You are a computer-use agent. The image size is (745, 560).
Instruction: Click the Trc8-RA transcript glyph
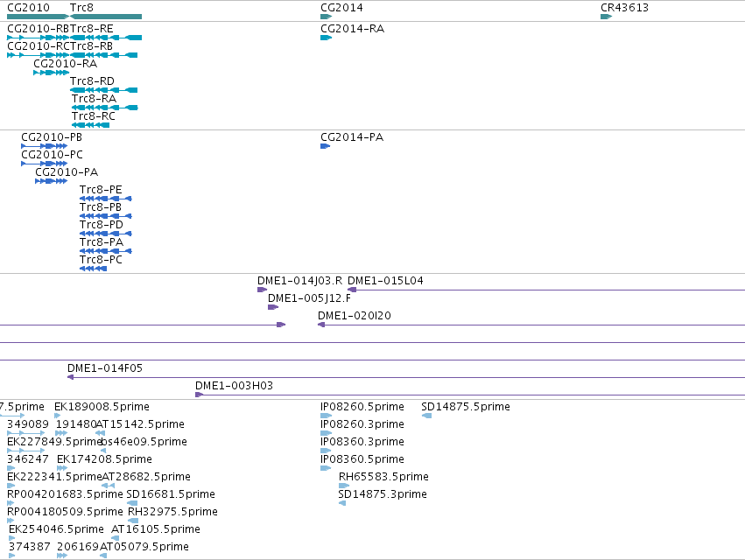point(104,108)
